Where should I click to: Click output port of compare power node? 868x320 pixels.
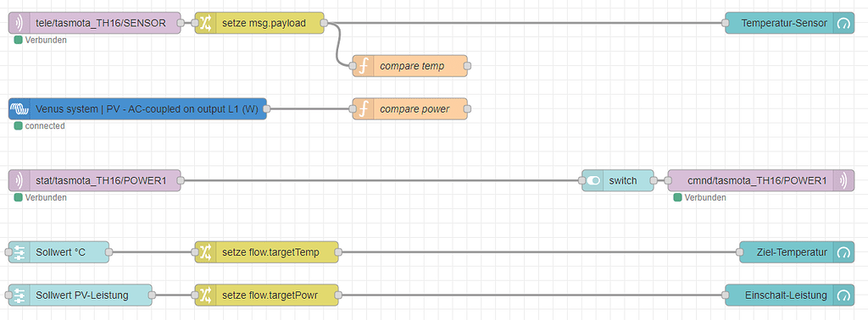pos(467,109)
